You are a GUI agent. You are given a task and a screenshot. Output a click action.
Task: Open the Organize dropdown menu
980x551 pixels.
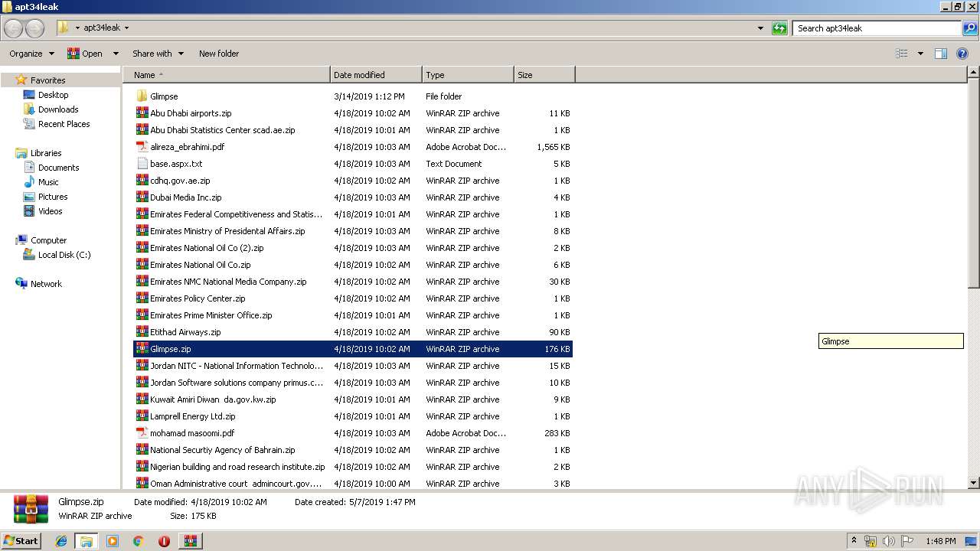31,54
